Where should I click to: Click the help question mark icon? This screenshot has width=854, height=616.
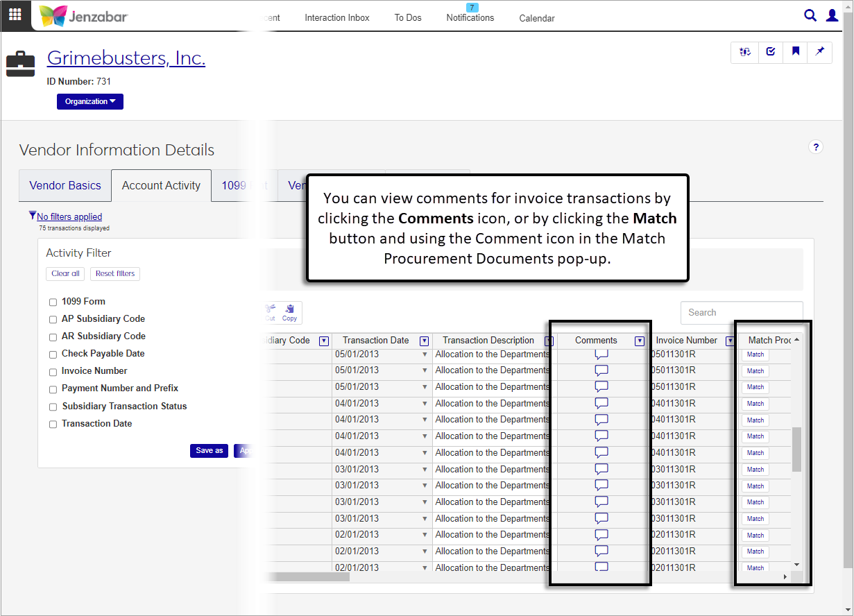(x=816, y=147)
